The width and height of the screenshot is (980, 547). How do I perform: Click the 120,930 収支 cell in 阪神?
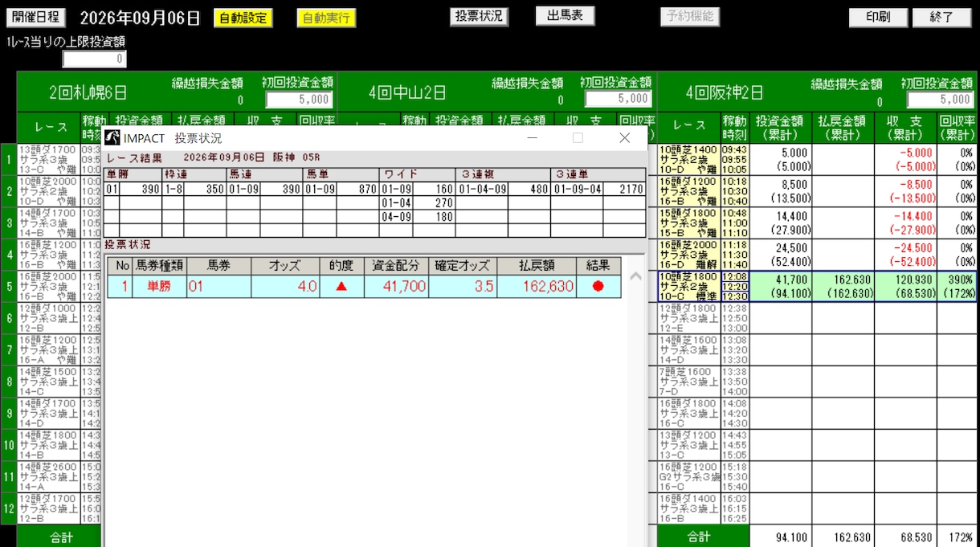[x=905, y=286]
